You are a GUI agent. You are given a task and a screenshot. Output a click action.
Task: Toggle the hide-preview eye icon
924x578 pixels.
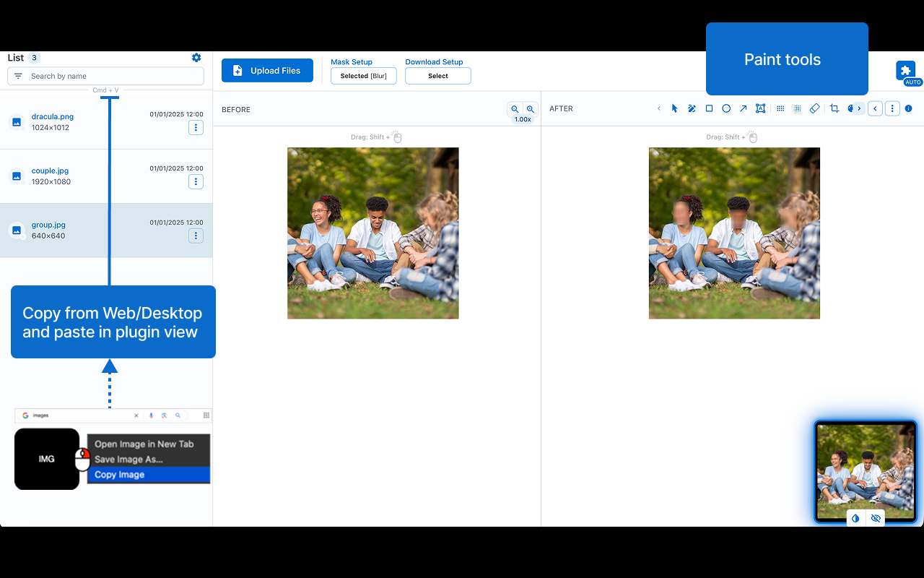tap(876, 518)
